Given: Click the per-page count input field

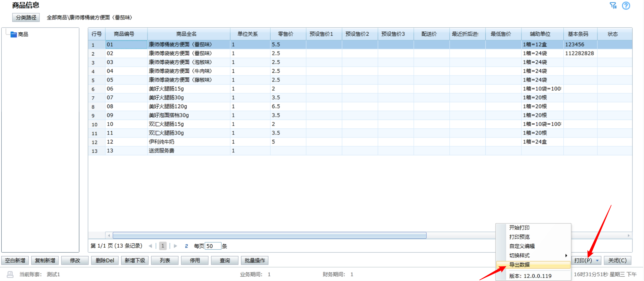Looking at the screenshot, I should pyautogui.click(x=213, y=246).
